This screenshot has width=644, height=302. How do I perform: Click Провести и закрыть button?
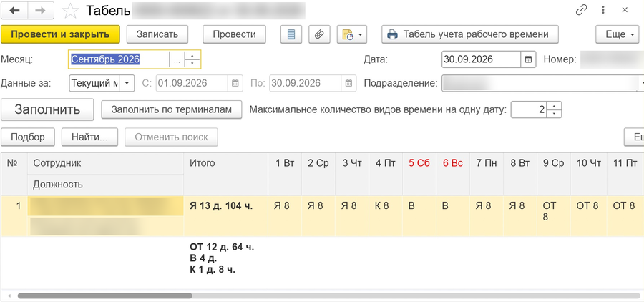click(60, 34)
